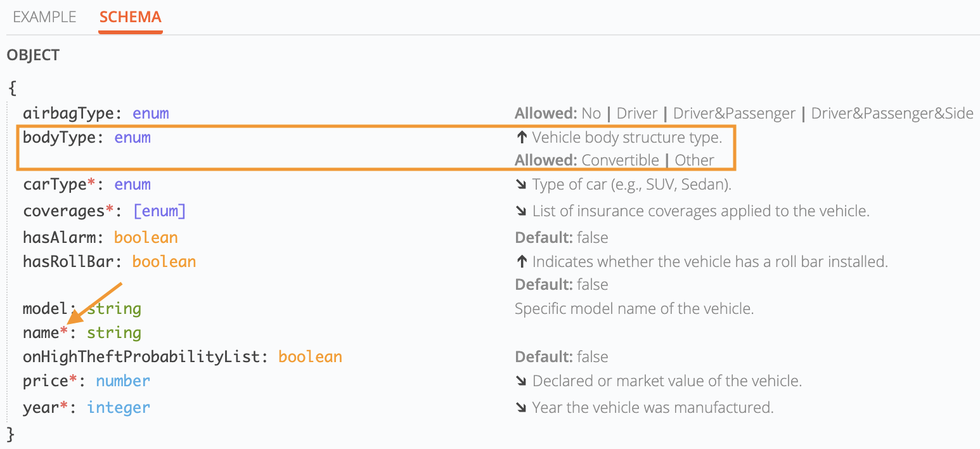This screenshot has height=449, width=980.
Task: Click the coverages [enum] array type
Action: point(159,211)
